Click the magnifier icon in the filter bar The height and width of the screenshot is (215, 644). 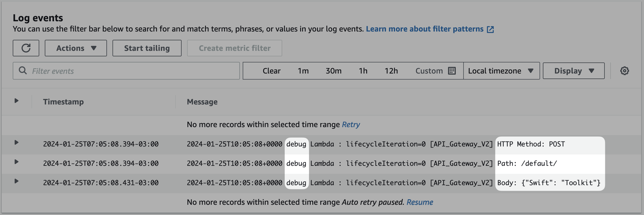click(x=23, y=71)
